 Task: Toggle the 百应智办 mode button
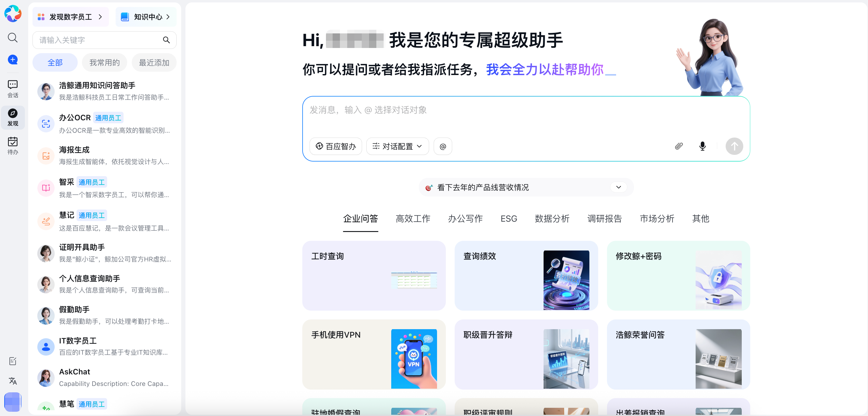point(336,146)
